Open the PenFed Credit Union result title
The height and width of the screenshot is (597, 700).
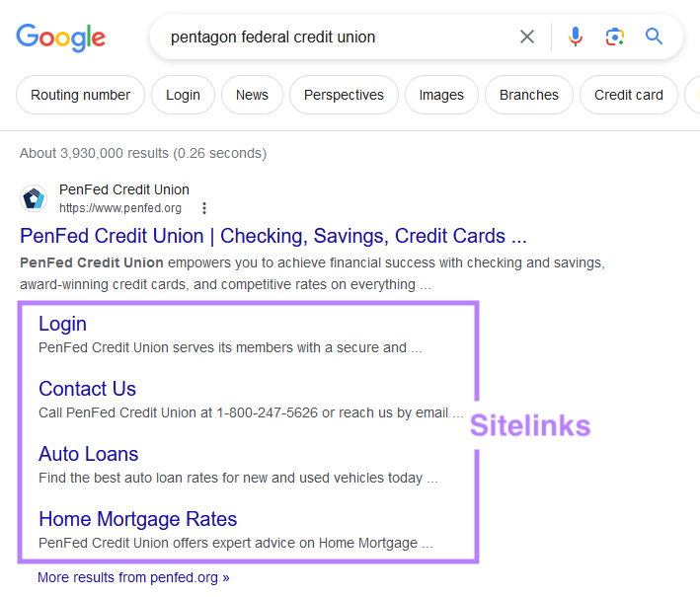coord(273,236)
